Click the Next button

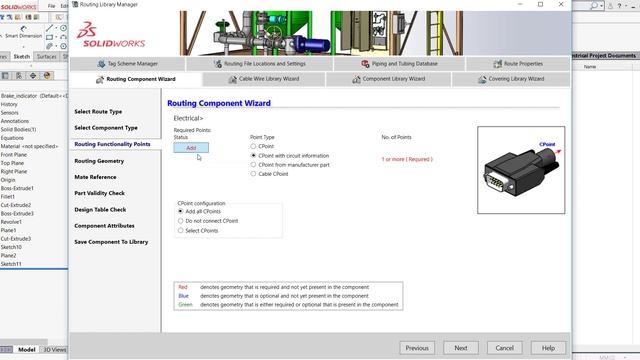[461, 348]
